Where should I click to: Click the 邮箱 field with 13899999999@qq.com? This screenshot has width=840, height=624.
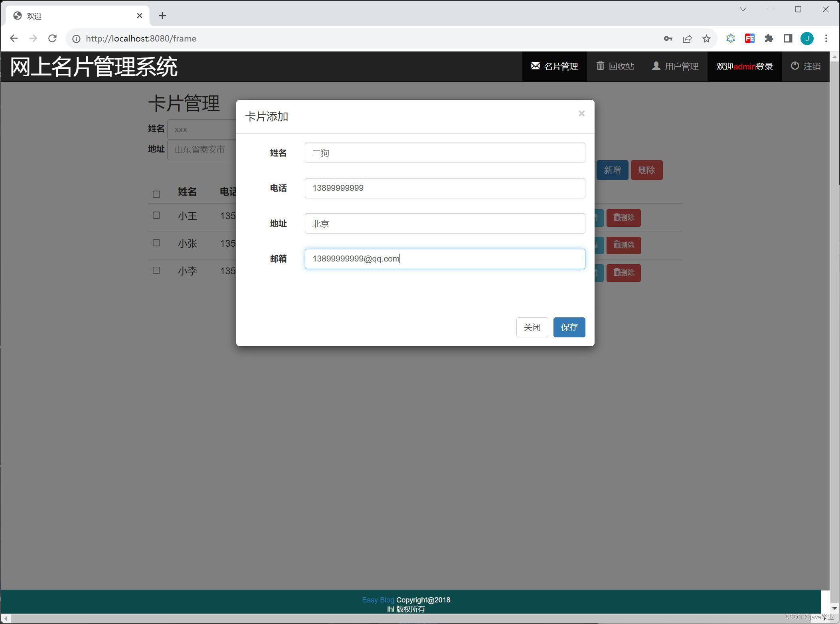coord(445,259)
